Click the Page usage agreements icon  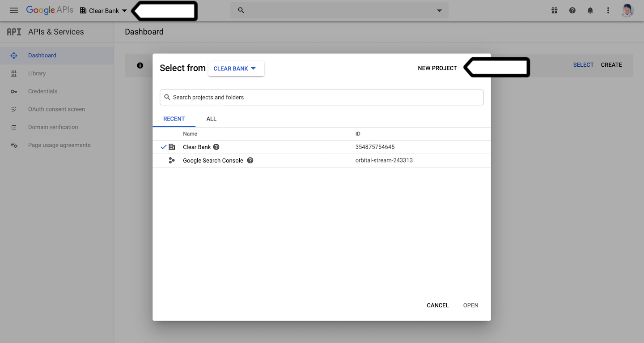tap(14, 145)
